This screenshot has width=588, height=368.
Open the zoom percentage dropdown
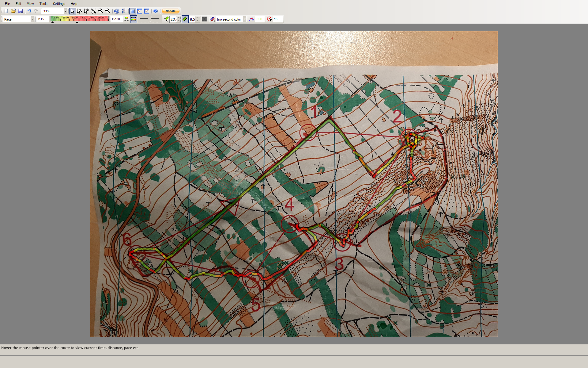point(65,11)
